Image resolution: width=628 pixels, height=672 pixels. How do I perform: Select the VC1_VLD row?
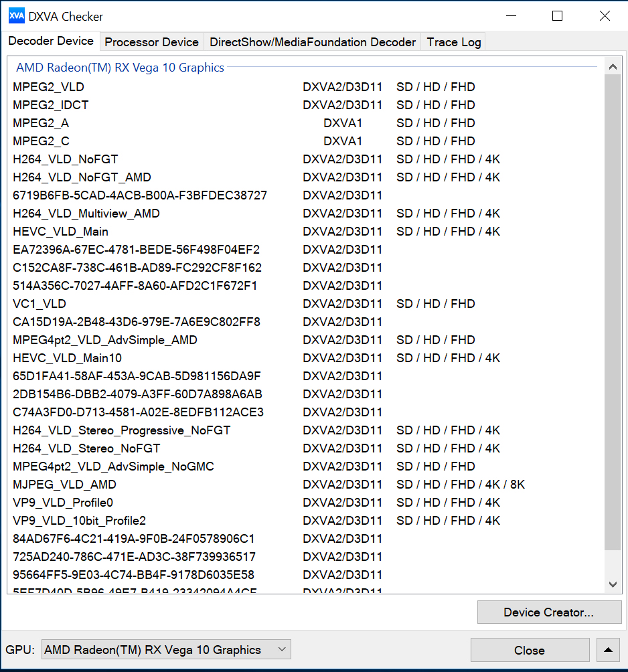(305, 304)
